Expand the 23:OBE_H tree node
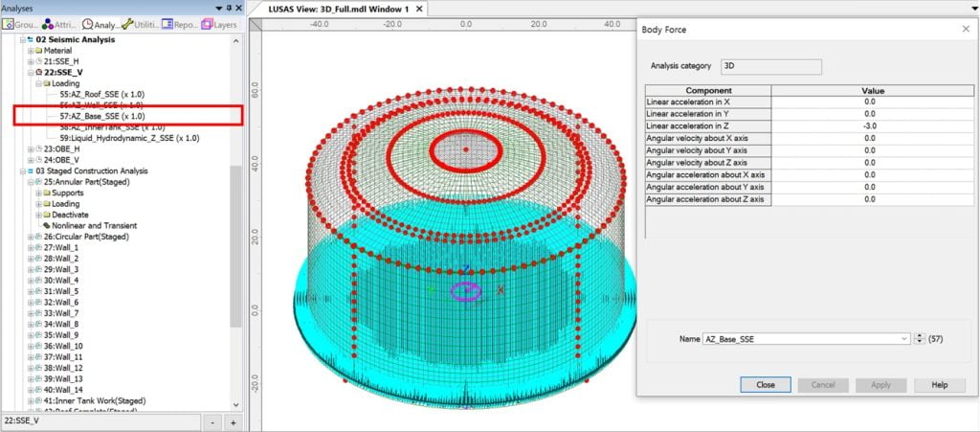Screen dimensions: 980x432 pos(30,148)
